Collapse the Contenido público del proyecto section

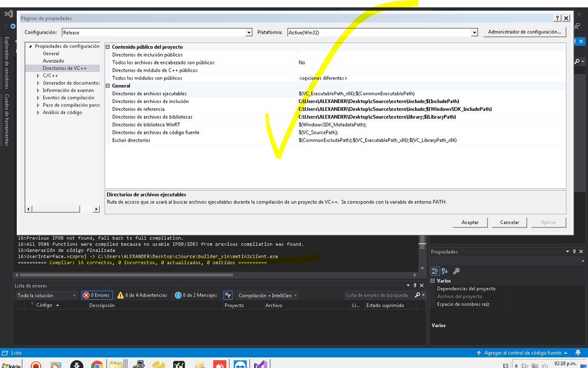[108, 47]
